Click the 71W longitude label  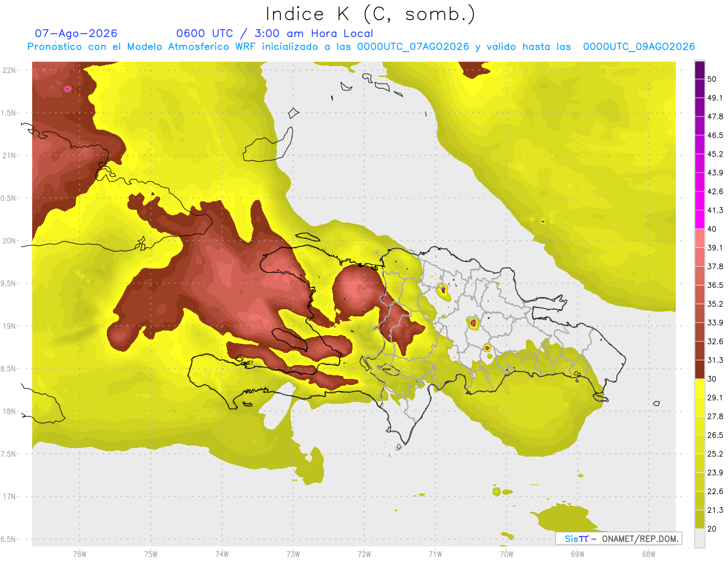click(x=435, y=554)
